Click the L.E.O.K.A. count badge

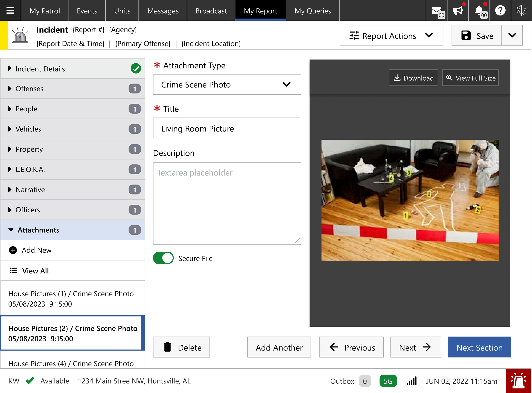point(135,170)
